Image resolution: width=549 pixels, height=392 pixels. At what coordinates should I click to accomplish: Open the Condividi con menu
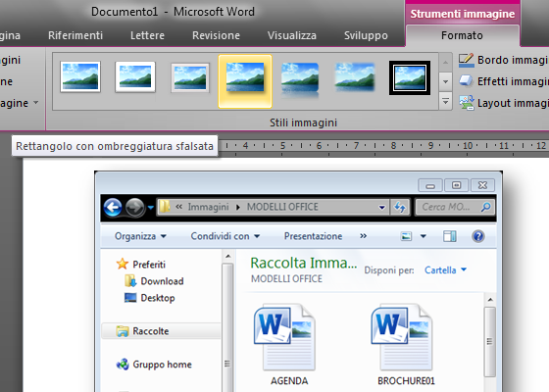pyautogui.click(x=225, y=236)
